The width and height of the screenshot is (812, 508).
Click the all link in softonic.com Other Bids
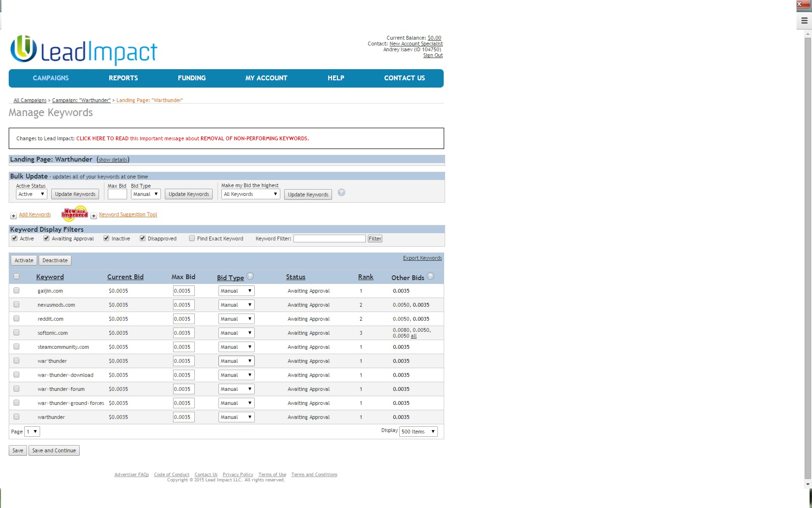pyautogui.click(x=414, y=336)
